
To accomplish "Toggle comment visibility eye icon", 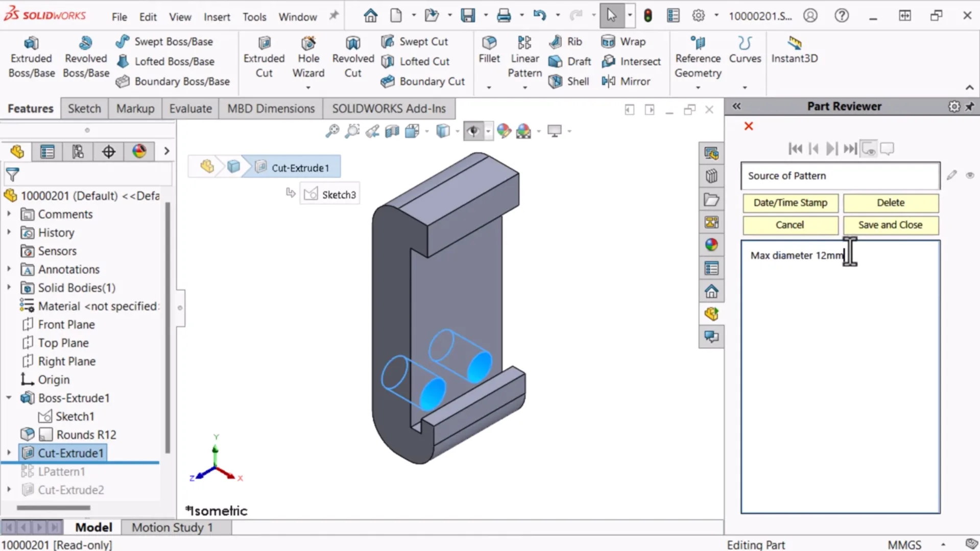I will click(970, 176).
